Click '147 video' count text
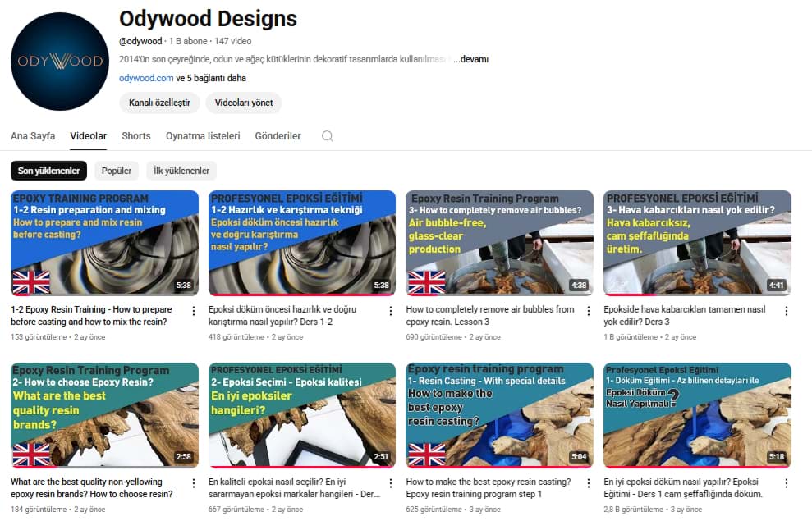Screen dimensions: 812x521 (x=233, y=41)
